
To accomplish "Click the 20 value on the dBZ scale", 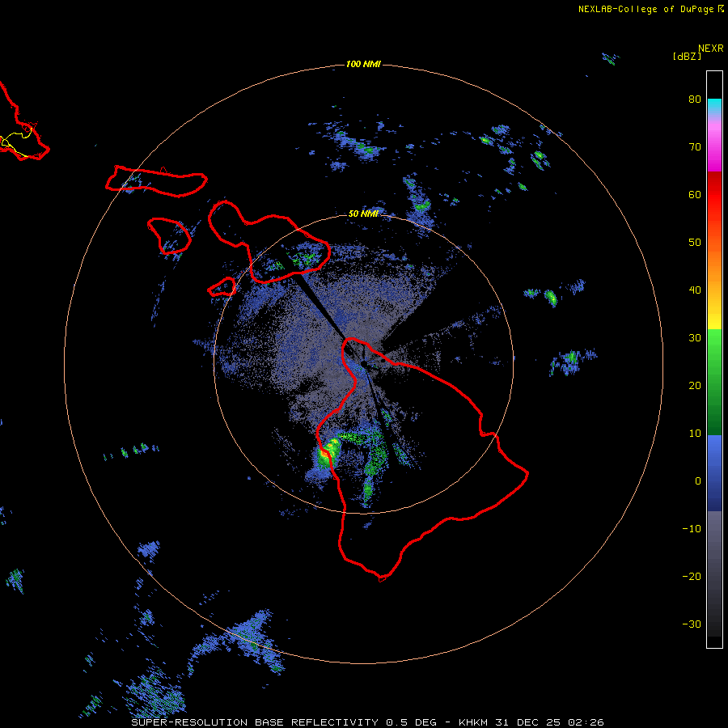I will [695, 385].
